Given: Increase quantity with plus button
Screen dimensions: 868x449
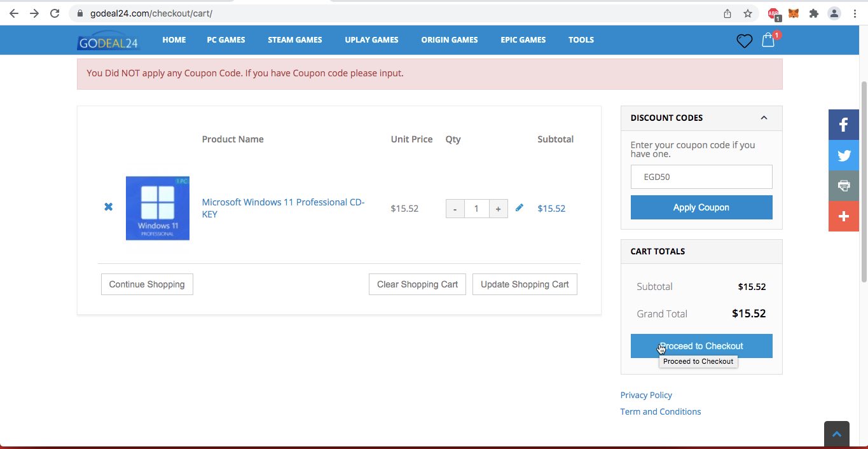Looking at the screenshot, I should coord(498,209).
